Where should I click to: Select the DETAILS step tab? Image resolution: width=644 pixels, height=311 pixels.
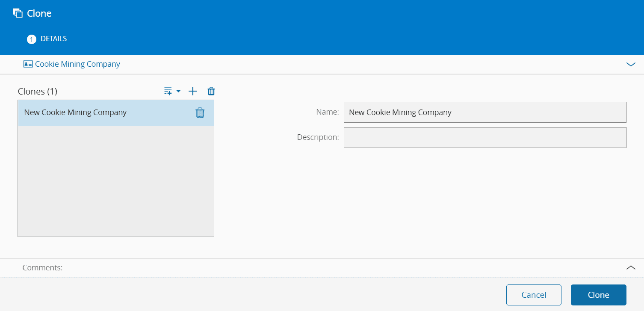point(53,39)
